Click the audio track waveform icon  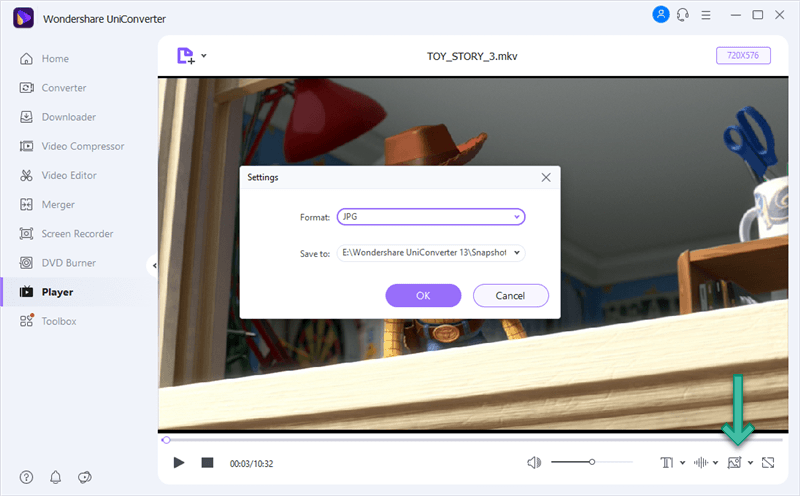click(701, 463)
